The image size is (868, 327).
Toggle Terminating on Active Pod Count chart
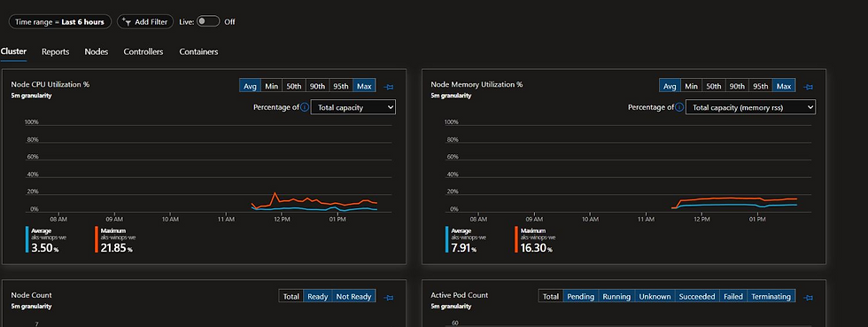(771, 297)
